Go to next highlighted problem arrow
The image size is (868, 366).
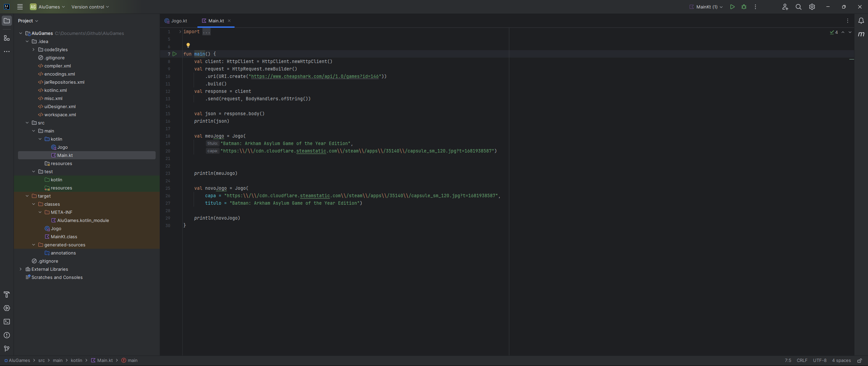(x=850, y=32)
